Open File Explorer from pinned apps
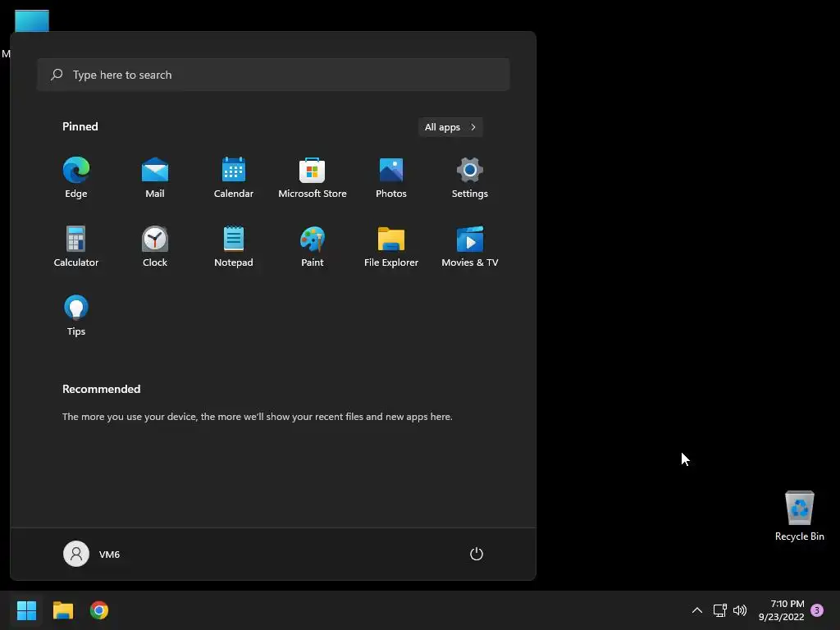This screenshot has height=630, width=840. (x=391, y=246)
